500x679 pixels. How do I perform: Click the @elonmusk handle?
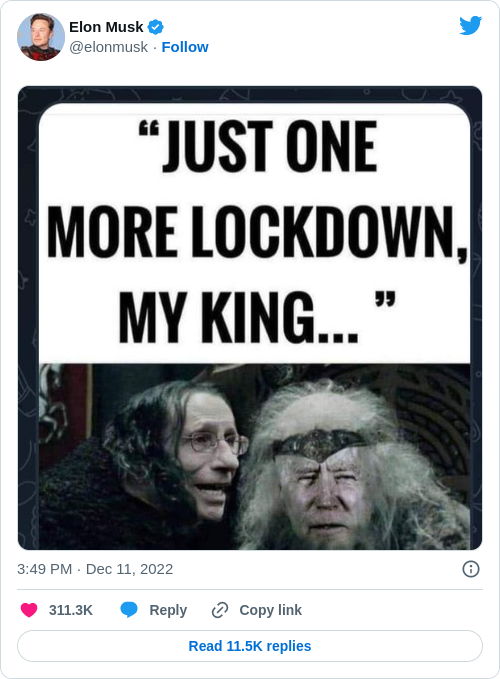pyautogui.click(x=109, y=47)
